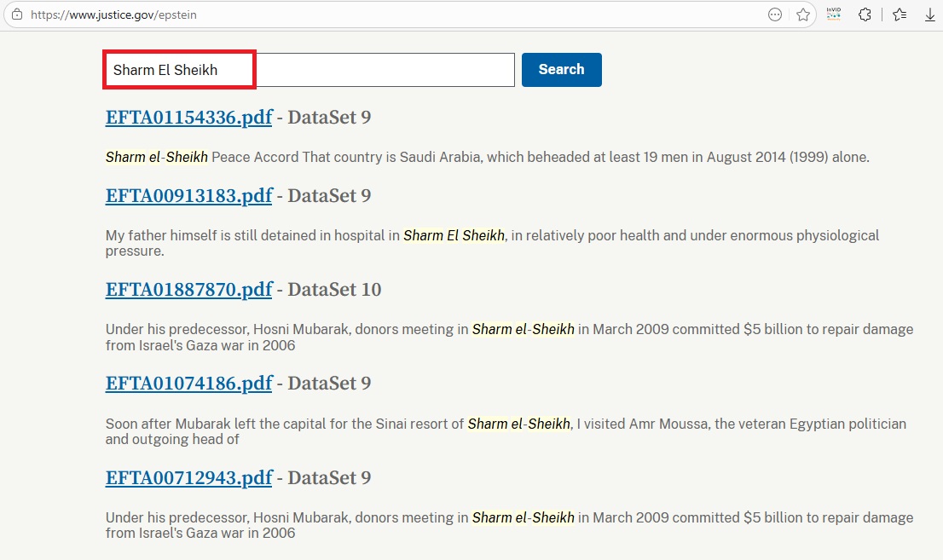Bookmark this page with the star icon
The width and height of the screenshot is (943, 560).
(x=802, y=14)
